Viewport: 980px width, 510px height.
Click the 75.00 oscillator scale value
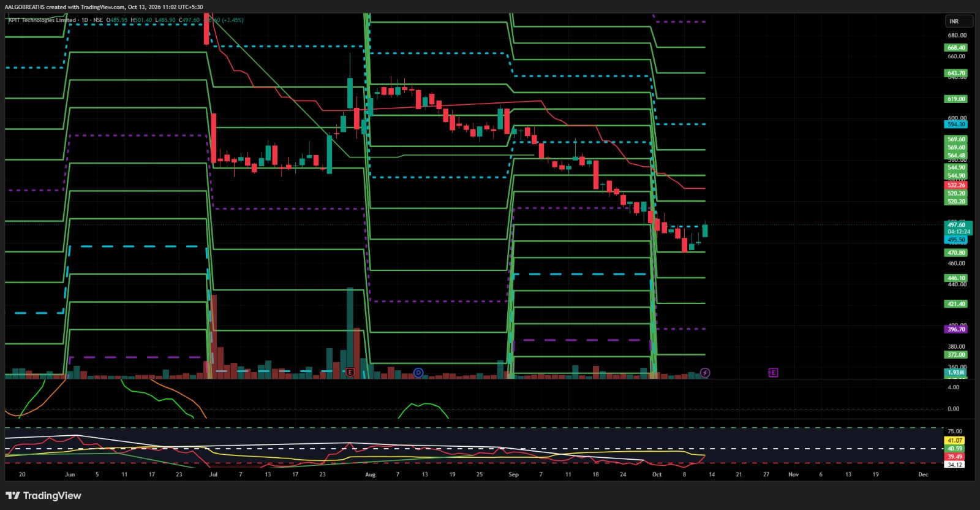954,431
